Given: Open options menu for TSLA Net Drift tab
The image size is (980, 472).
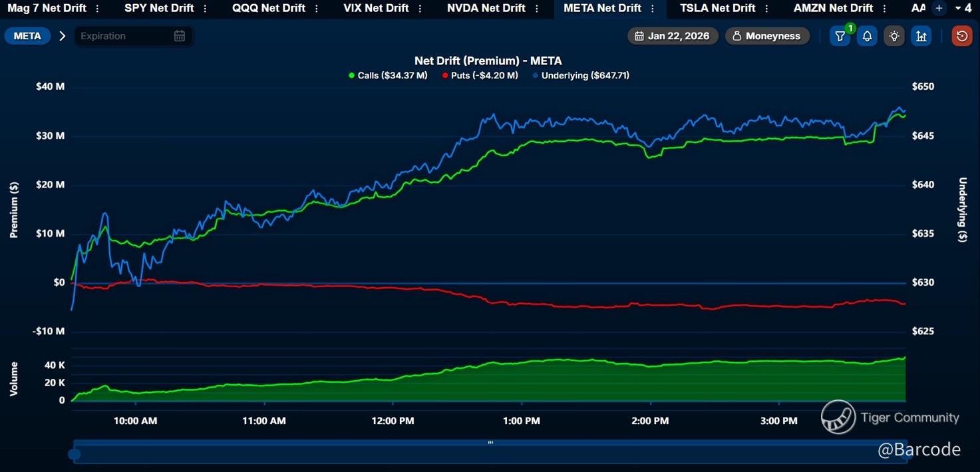Looking at the screenshot, I should [767, 9].
